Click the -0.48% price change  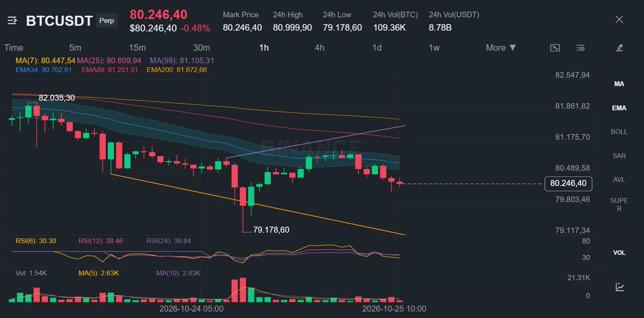click(195, 28)
